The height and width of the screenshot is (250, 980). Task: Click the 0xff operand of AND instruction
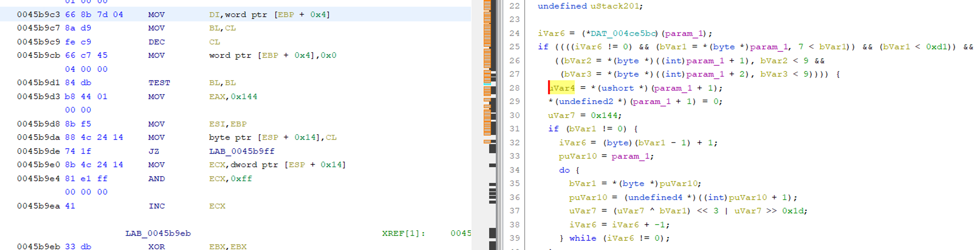tap(241, 178)
